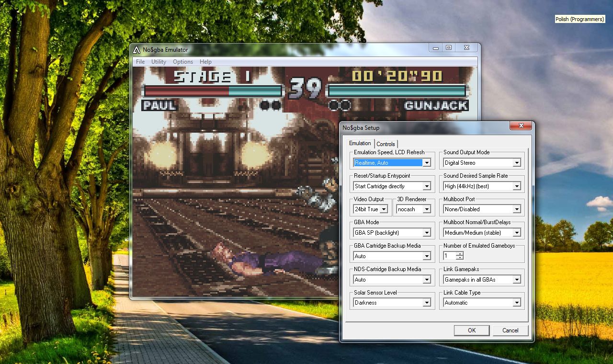The height and width of the screenshot is (364, 613).
Task: Close the No$gba Emulator window
Action: click(x=466, y=48)
